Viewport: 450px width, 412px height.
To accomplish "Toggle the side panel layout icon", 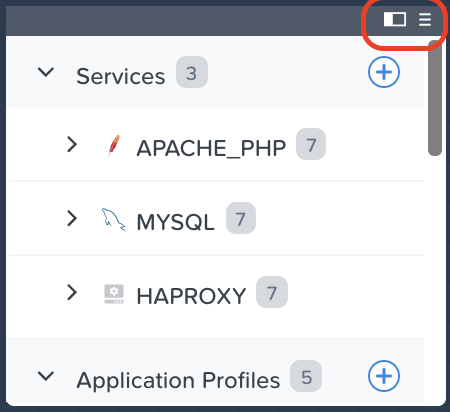I will pos(395,19).
